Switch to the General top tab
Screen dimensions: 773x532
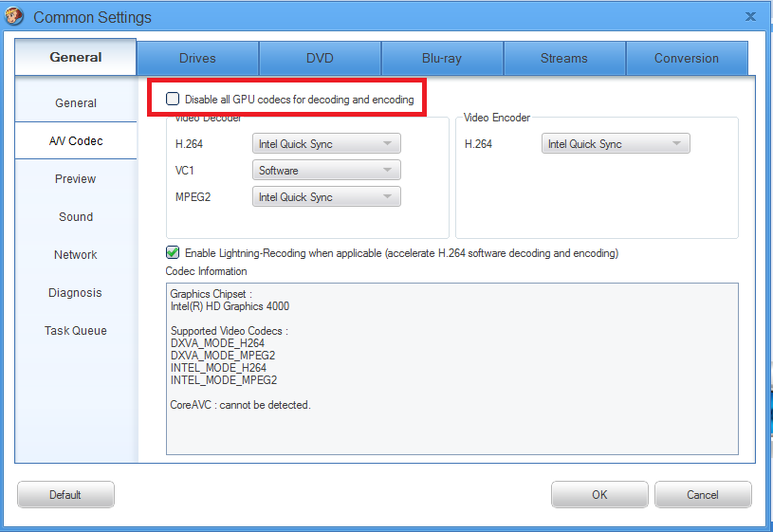tap(76, 57)
